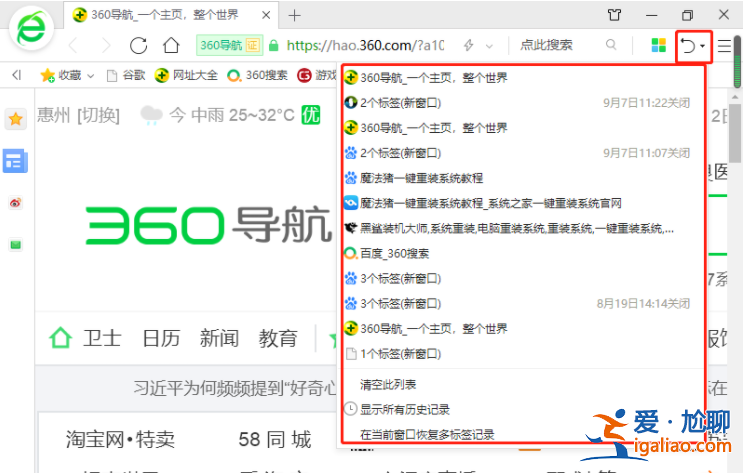The height and width of the screenshot is (473, 744).
Task: Open the 教育 navigation link
Action: click(x=278, y=339)
